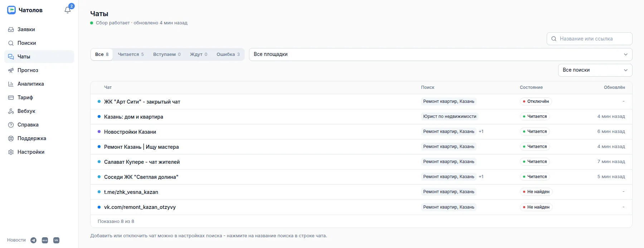Click the Новости label in sidebar footer

pos(16,240)
